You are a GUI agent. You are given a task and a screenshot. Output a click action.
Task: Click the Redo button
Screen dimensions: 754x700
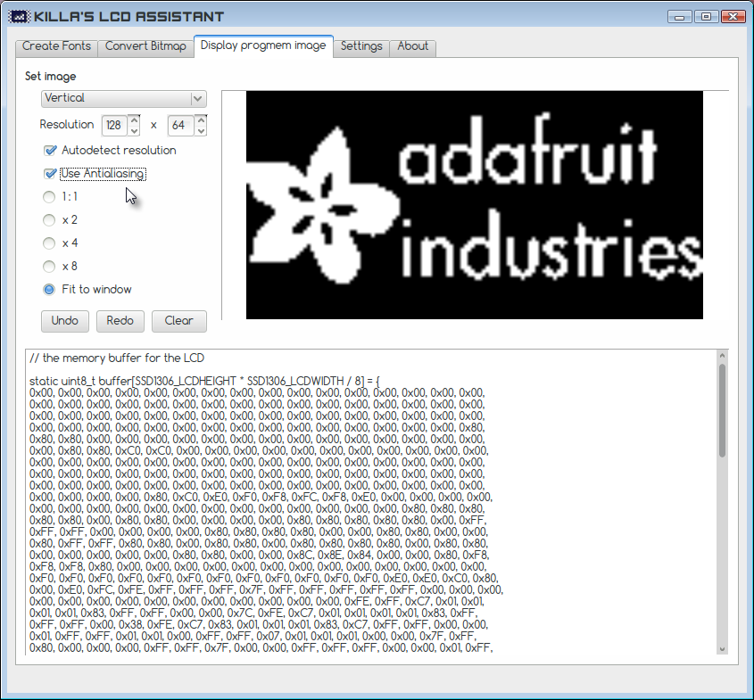[x=120, y=321]
